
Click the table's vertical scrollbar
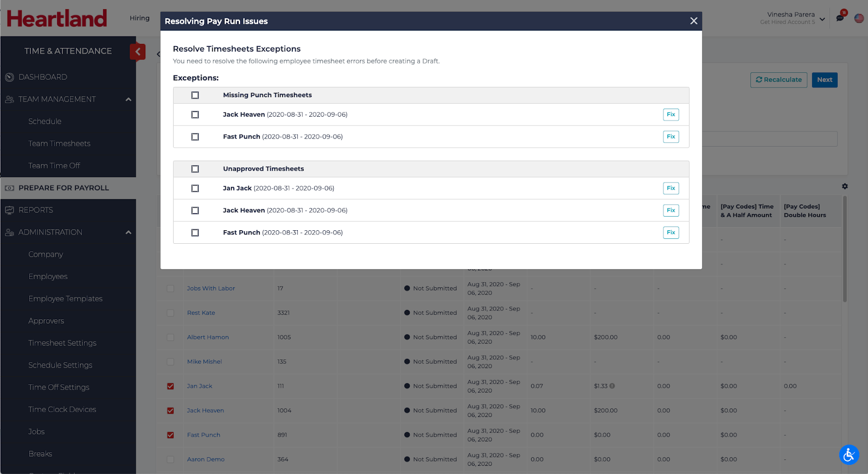tap(845, 250)
